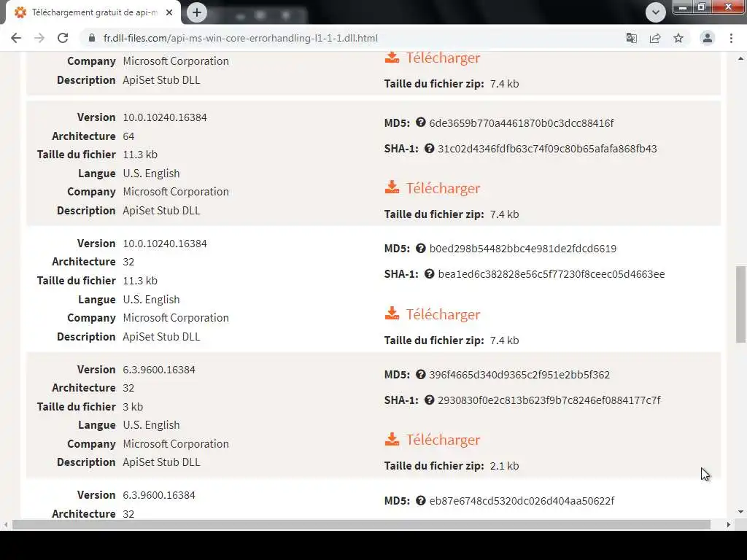Vertical scrollbar thumb on the page

point(740,304)
